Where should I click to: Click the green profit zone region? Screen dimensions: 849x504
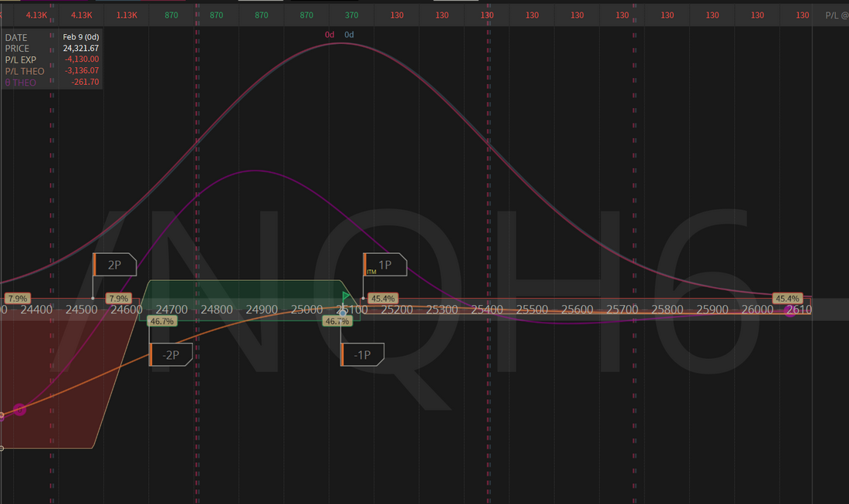239,293
